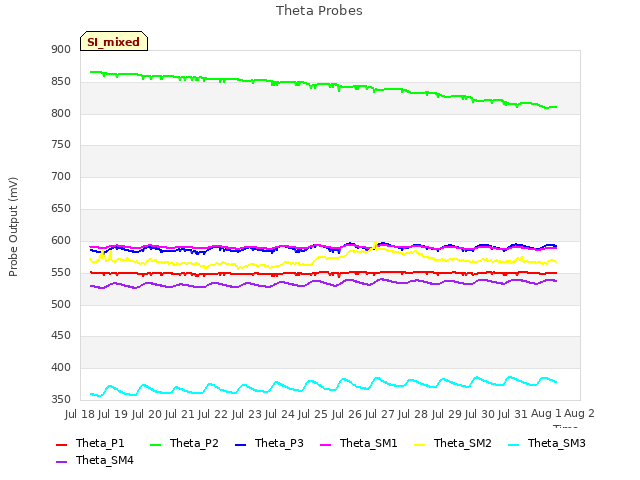The image size is (640, 480).
Task: Click the purple Theta_SM4 legend swatch
Action: pyautogui.click(x=61, y=462)
